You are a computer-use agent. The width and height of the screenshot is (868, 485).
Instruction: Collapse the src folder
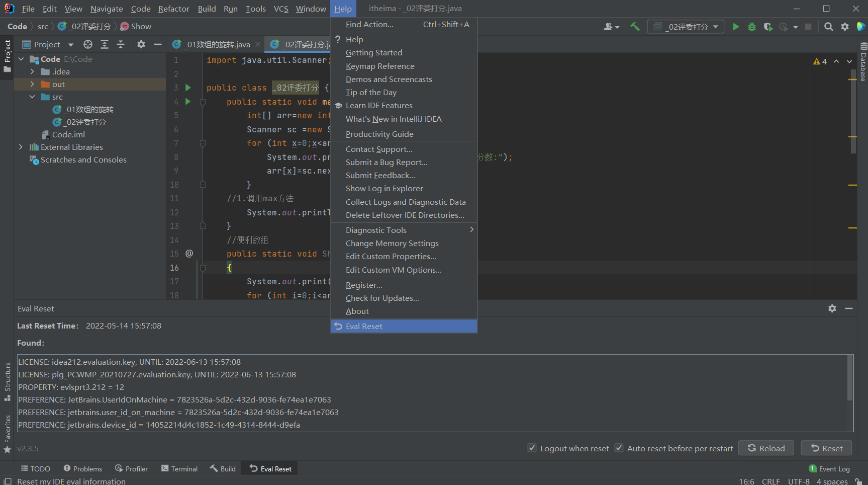(x=32, y=97)
